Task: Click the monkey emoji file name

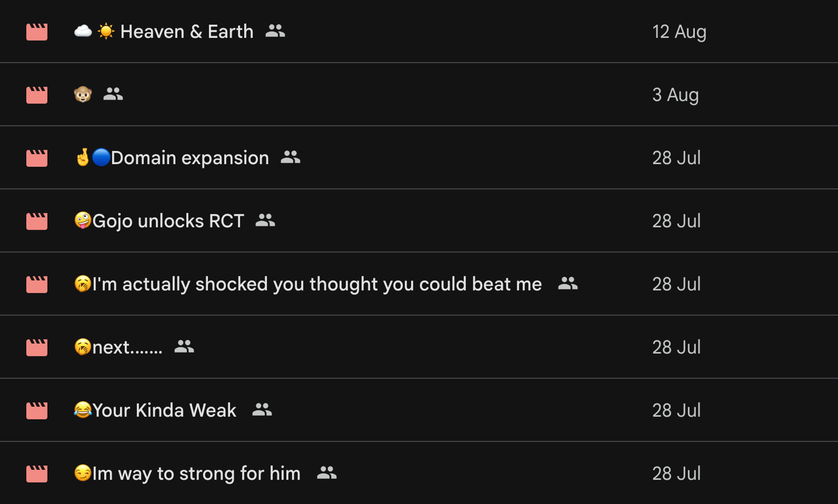Action: pos(83,94)
